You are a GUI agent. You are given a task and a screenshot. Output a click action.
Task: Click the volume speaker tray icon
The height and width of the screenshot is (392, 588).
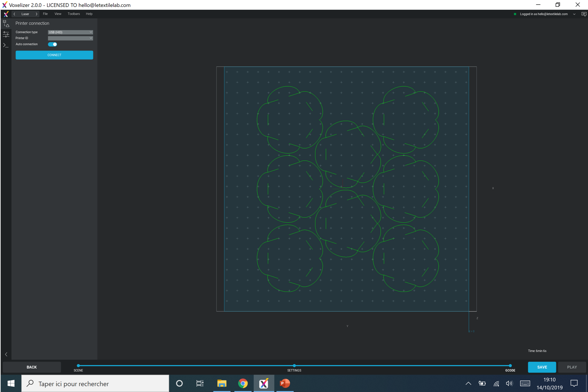pos(509,383)
